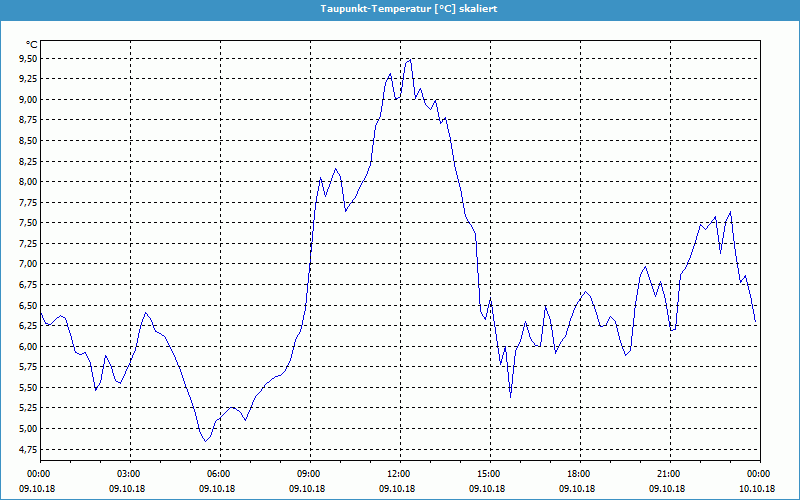
Task: Select the 12:00 x-axis time label
Action: [x=399, y=474]
